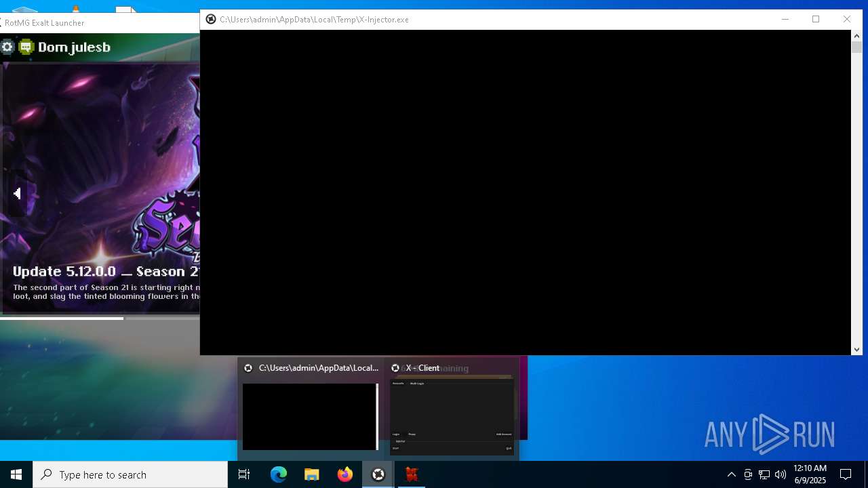The height and width of the screenshot is (488, 868).
Task: Click the news carousel progress bar in launcher
Action: point(100,318)
